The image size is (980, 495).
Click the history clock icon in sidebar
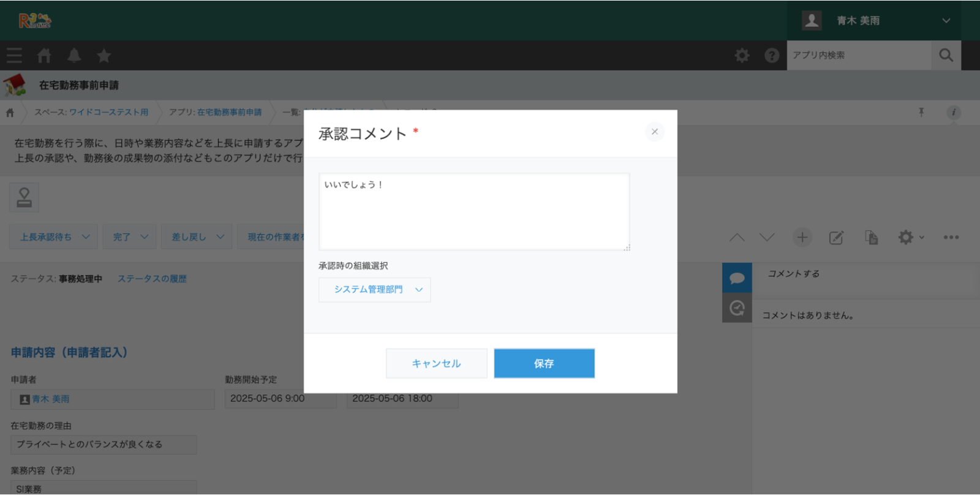point(737,308)
